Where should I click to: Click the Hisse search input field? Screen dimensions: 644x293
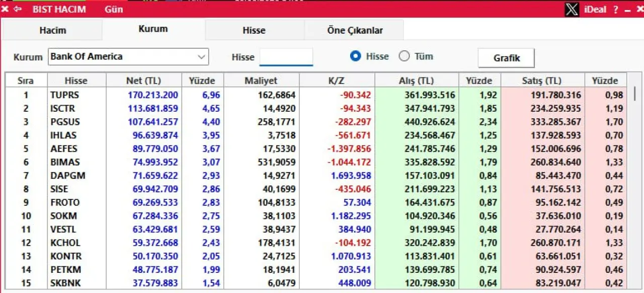coord(286,57)
